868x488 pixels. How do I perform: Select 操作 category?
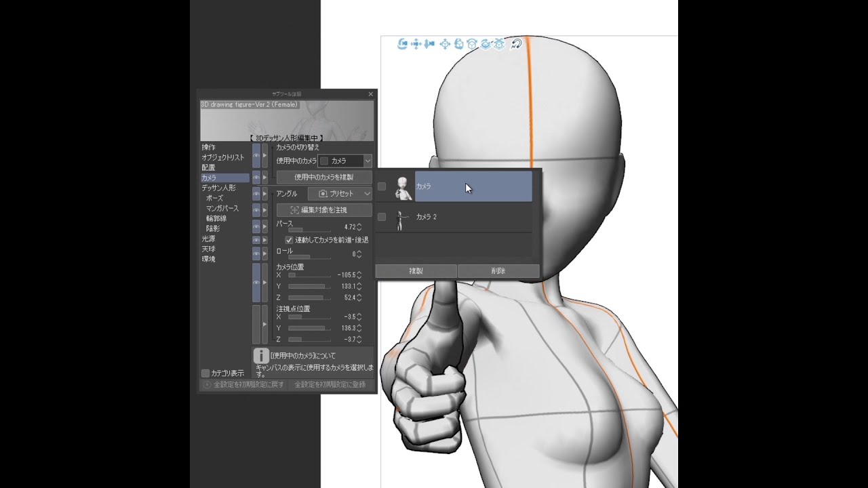(x=209, y=147)
